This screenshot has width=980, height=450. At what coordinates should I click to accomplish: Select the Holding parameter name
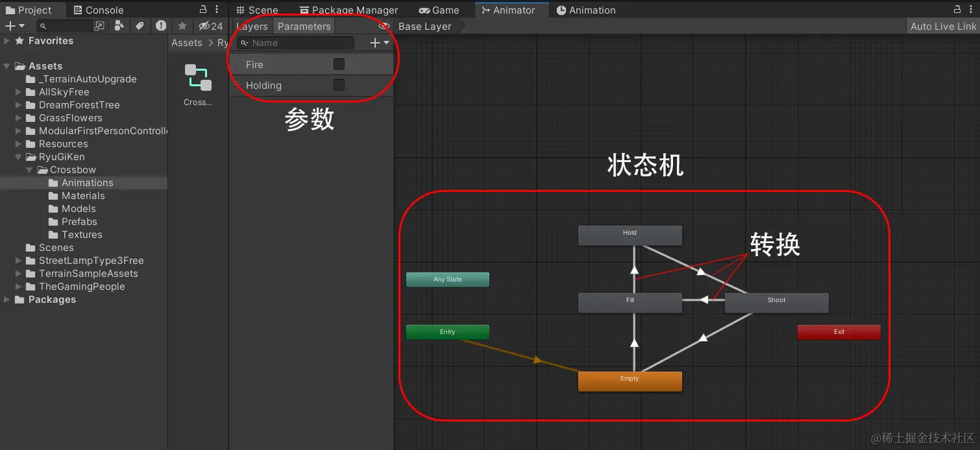click(x=263, y=85)
